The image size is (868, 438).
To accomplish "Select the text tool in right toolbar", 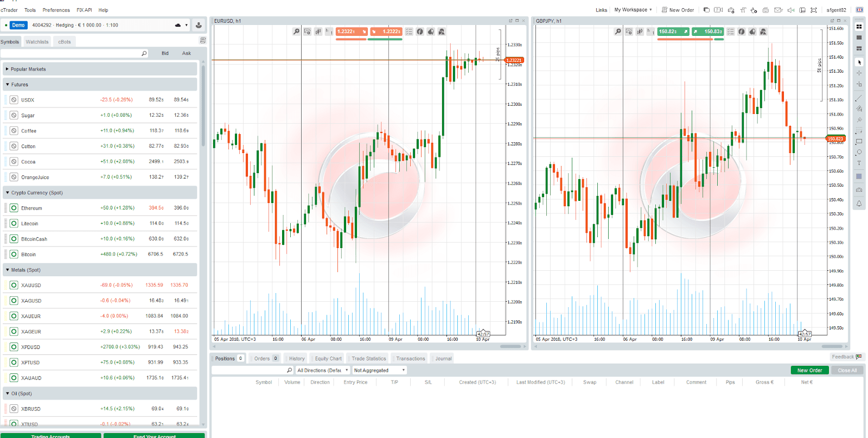I will [x=859, y=163].
